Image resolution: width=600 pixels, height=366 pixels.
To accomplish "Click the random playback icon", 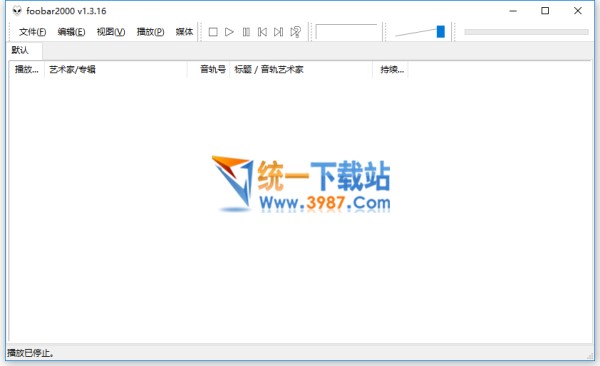I will pos(295,32).
